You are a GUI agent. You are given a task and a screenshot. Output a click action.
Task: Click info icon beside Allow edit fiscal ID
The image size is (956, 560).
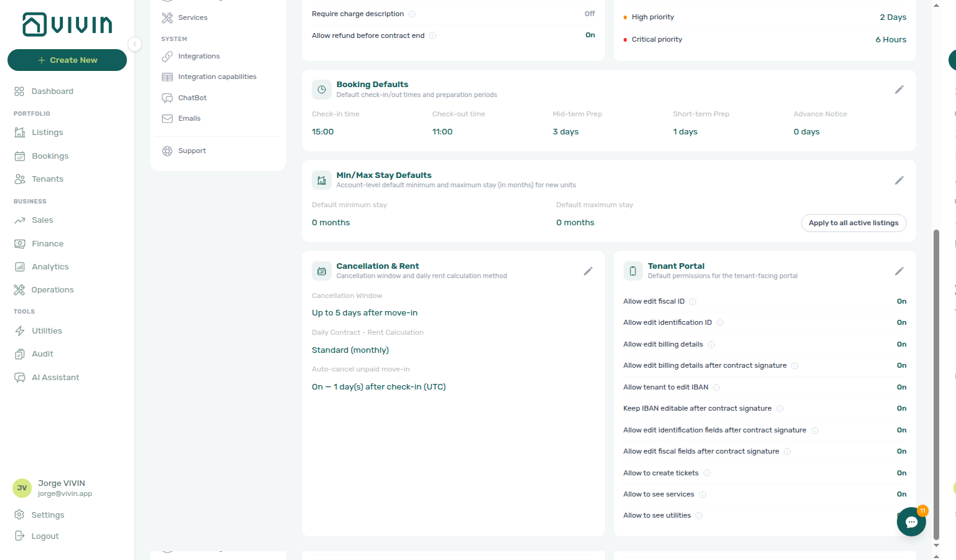693,302
